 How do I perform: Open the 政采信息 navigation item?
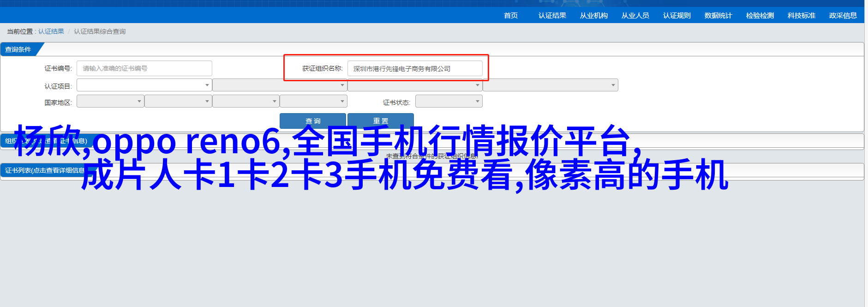point(843,15)
